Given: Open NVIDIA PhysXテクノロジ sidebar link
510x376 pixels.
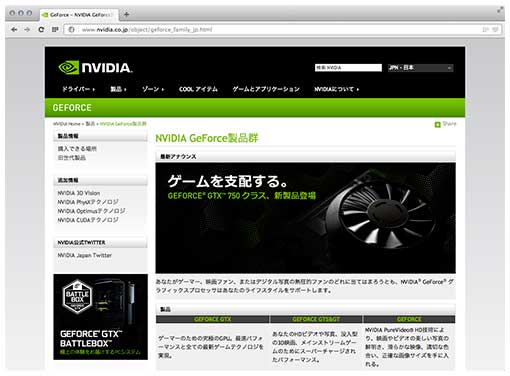Looking at the screenshot, I should [x=88, y=202].
